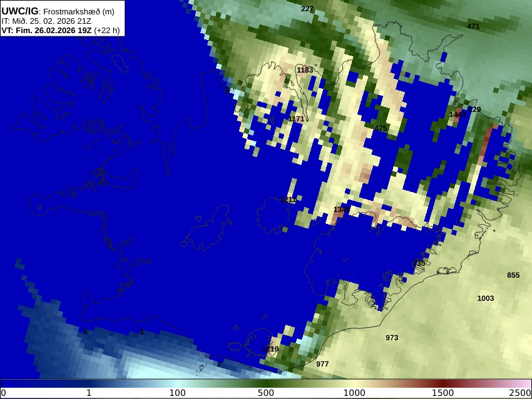Select the 1219 label near the south coast
532x399 pixels.
coord(271,349)
